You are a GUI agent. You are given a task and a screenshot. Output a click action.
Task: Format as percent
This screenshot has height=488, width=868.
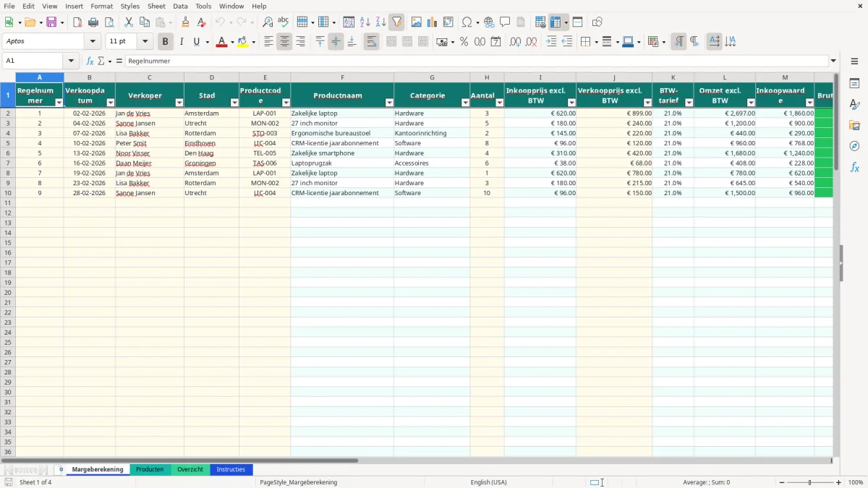464,42
